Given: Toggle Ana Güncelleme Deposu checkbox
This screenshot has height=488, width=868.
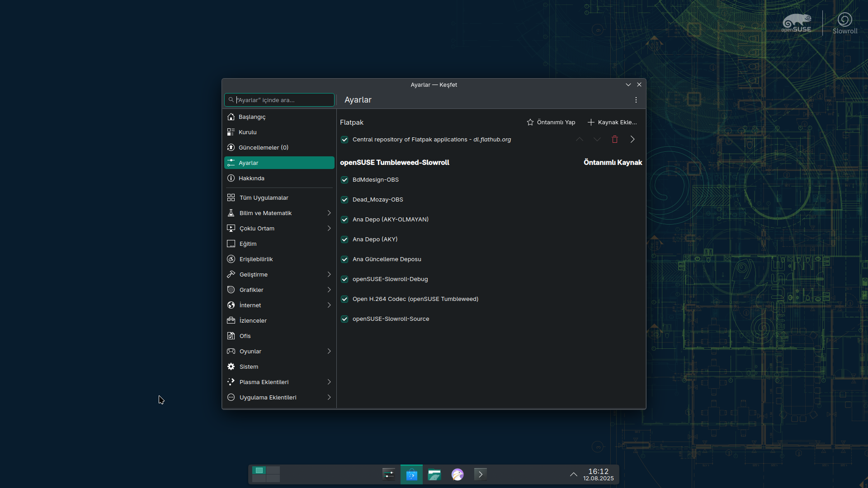Looking at the screenshot, I should click(344, 259).
